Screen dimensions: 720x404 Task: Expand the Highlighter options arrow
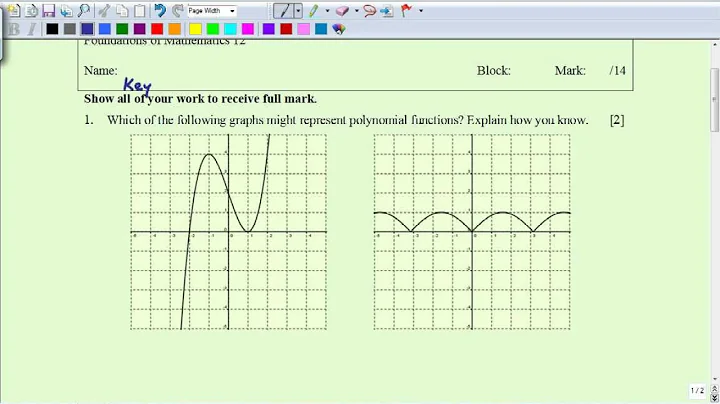327,11
